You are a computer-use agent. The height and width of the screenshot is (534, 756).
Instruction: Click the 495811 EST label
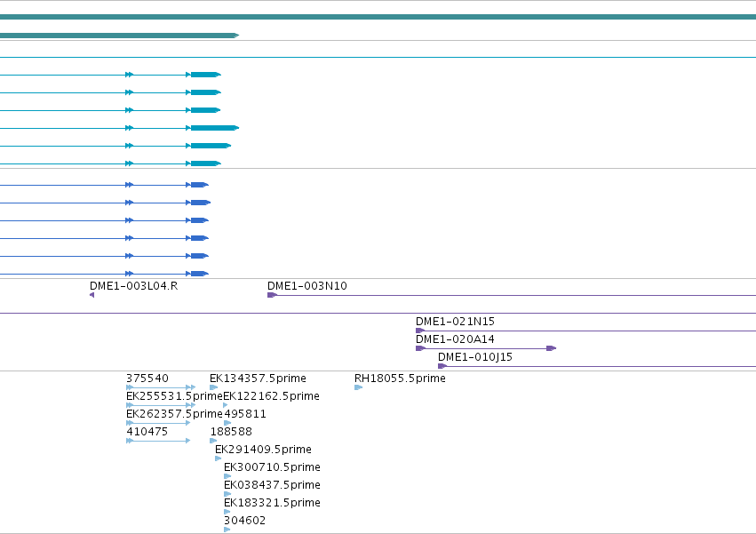click(x=245, y=414)
